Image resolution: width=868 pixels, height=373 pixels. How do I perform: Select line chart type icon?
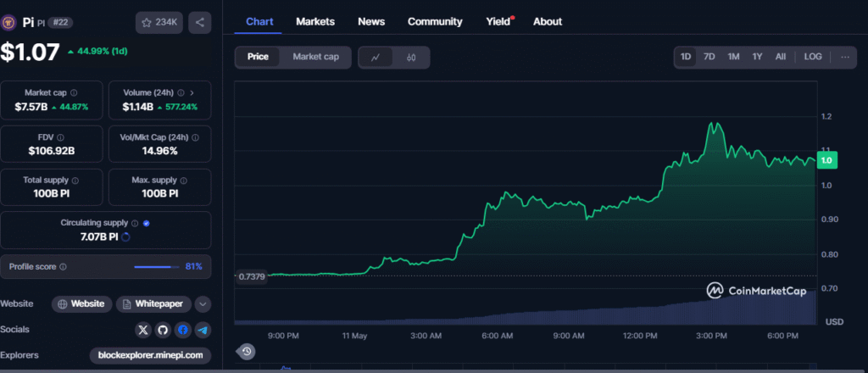pyautogui.click(x=376, y=57)
